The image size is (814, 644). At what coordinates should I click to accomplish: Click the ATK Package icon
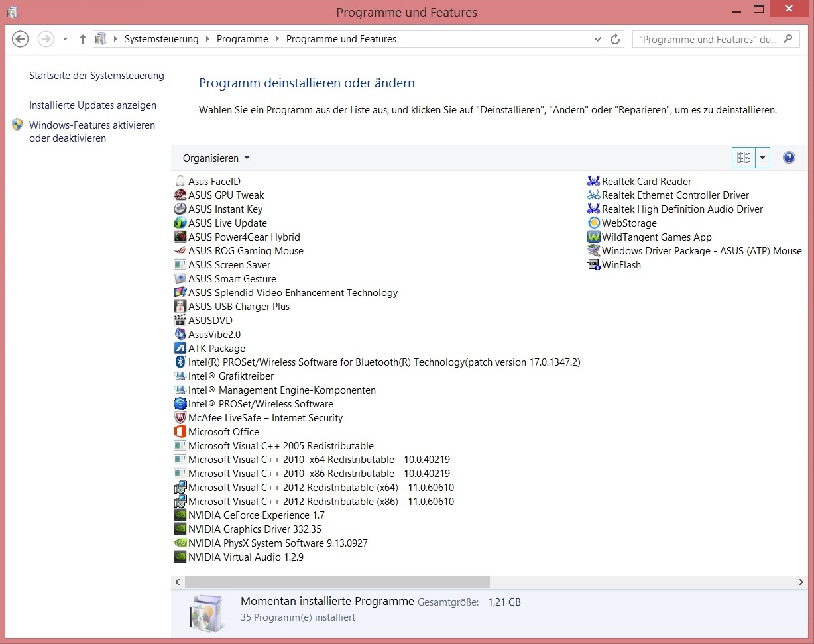click(180, 348)
